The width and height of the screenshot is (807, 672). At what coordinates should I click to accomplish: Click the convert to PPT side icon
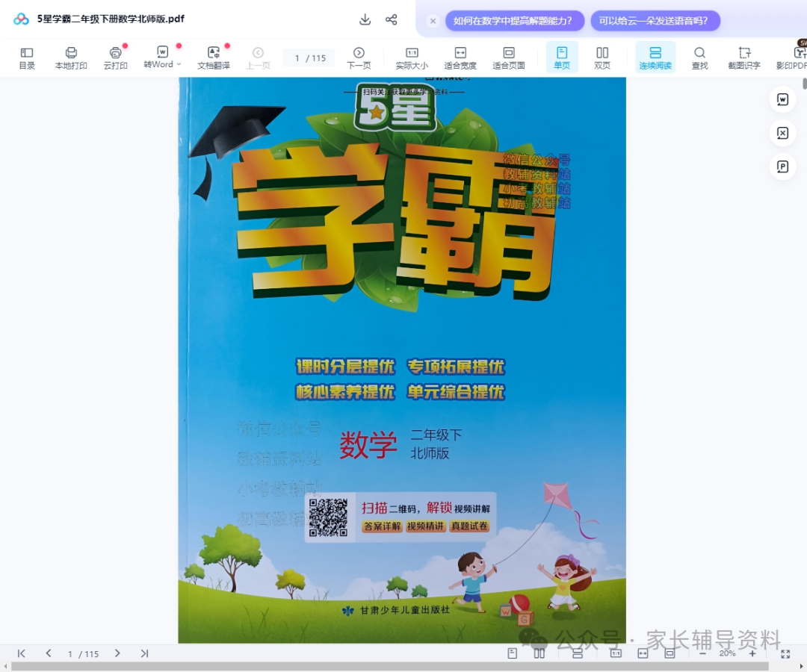782,167
